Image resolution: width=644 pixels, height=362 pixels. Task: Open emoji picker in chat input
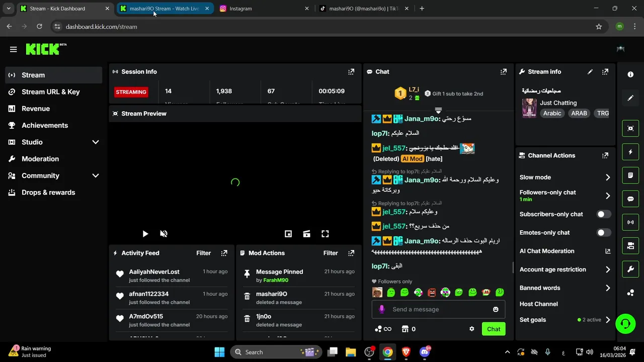(496, 309)
